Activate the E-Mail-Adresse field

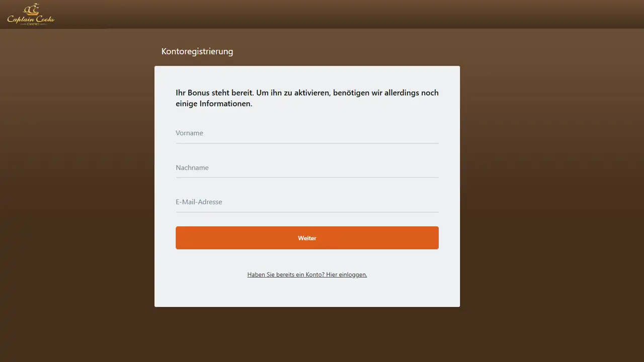pyautogui.click(x=307, y=202)
